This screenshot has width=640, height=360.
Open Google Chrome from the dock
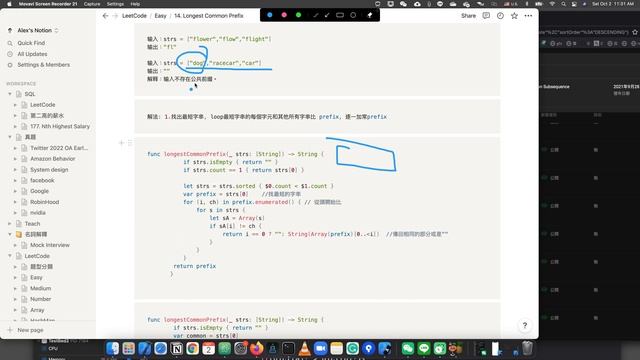193,349
